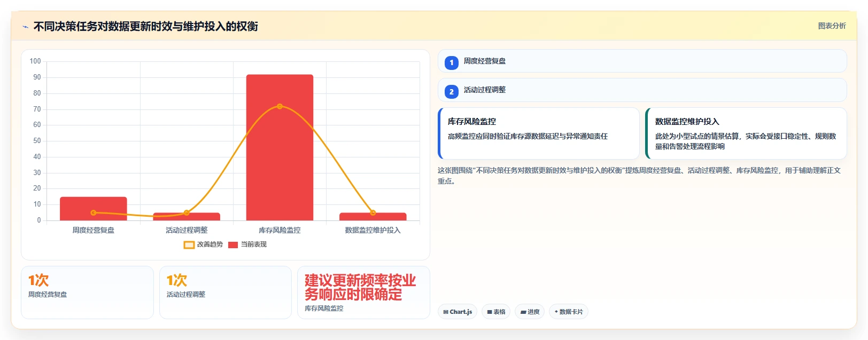
Task: Click the x-axis label 数据监控维护投入
Action: [x=373, y=230]
